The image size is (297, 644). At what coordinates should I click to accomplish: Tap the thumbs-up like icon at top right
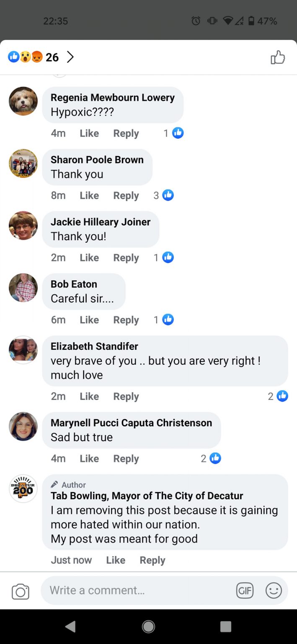[x=277, y=57]
